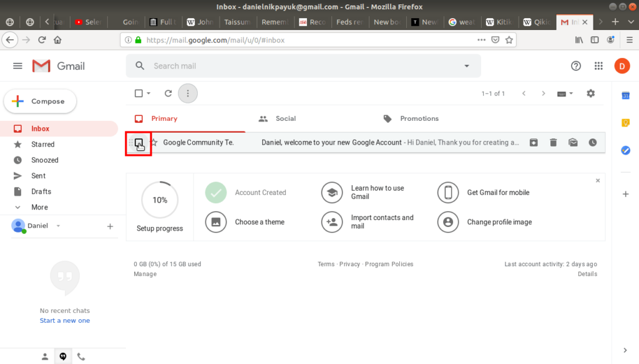Image resolution: width=639 pixels, height=364 pixels.
Task: Expand the More labels list
Action: [39, 208]
